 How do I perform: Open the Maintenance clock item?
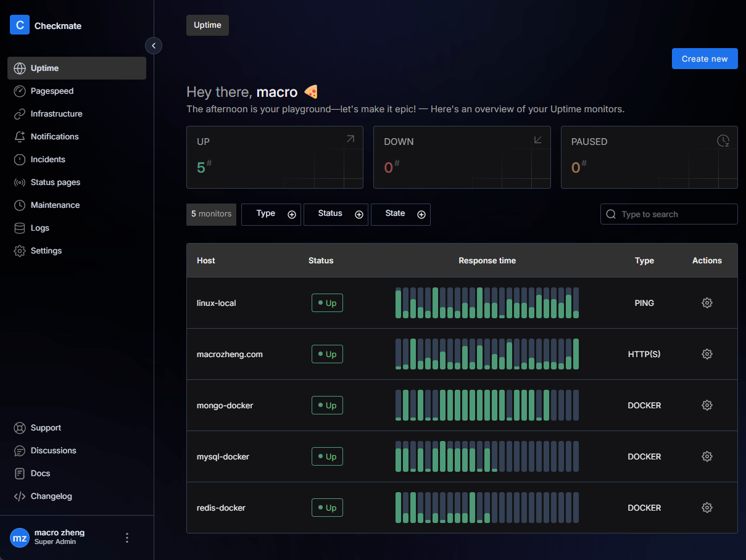[55, 205]
